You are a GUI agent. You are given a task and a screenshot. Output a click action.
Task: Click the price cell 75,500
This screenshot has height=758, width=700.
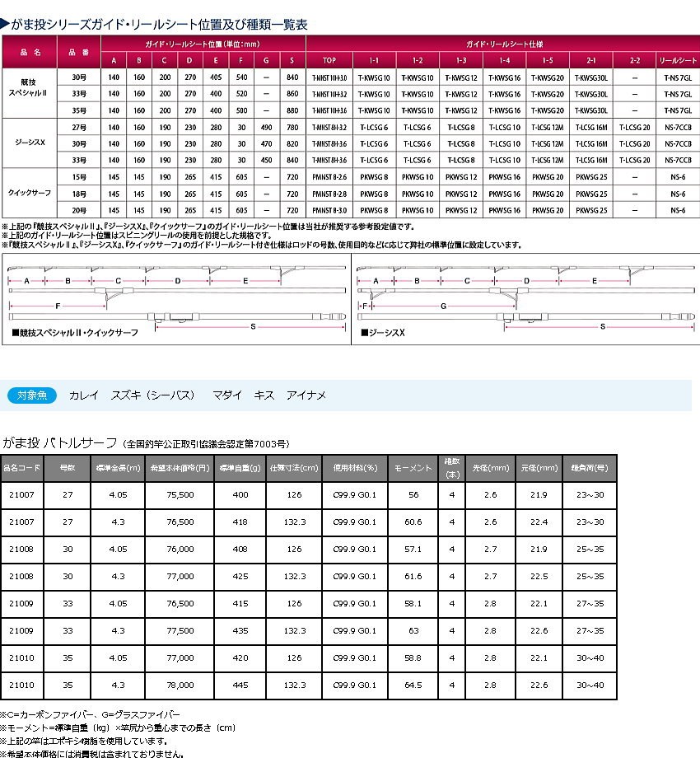tap(180, 495)
